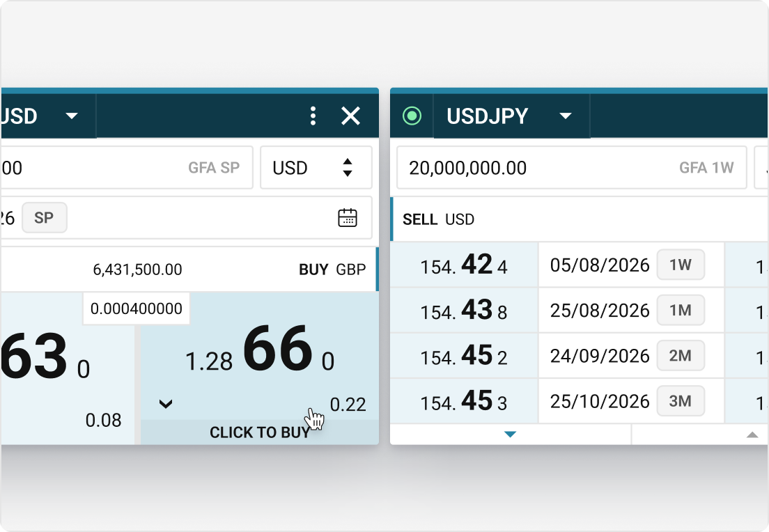Viewport: 769px width, 532px height.
Task: Select the 1W tenor badge
Action: point(681,265)
